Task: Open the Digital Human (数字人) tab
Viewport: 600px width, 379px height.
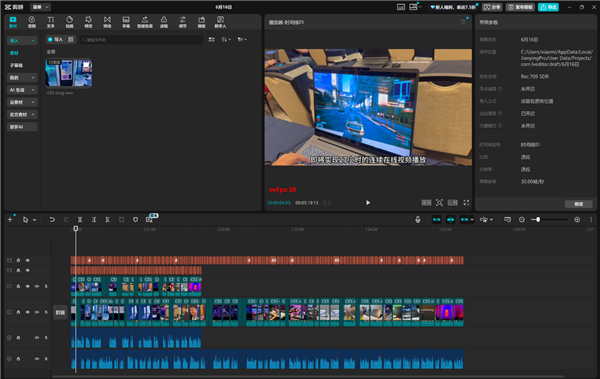Action: (220, 22)
